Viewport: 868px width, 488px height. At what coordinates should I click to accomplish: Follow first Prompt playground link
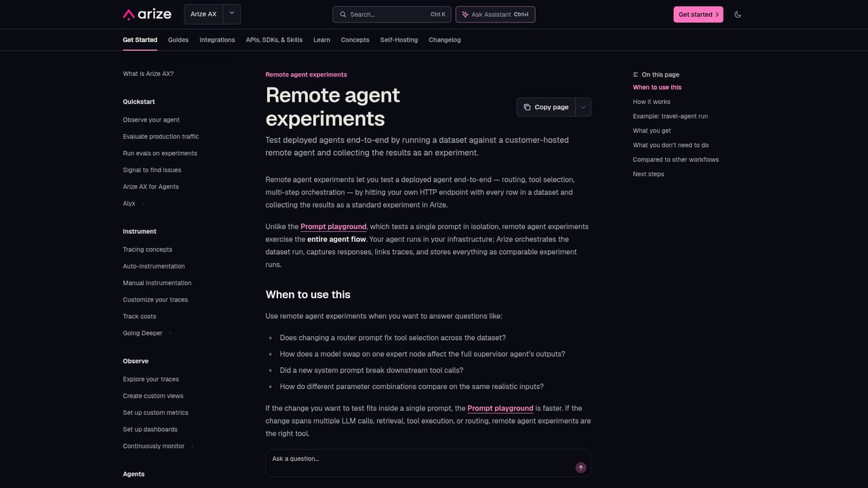tap(334, 227)
